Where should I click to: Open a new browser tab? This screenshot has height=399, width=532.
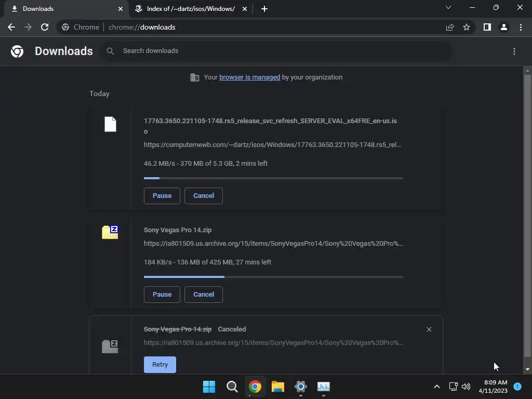(264, 9)
